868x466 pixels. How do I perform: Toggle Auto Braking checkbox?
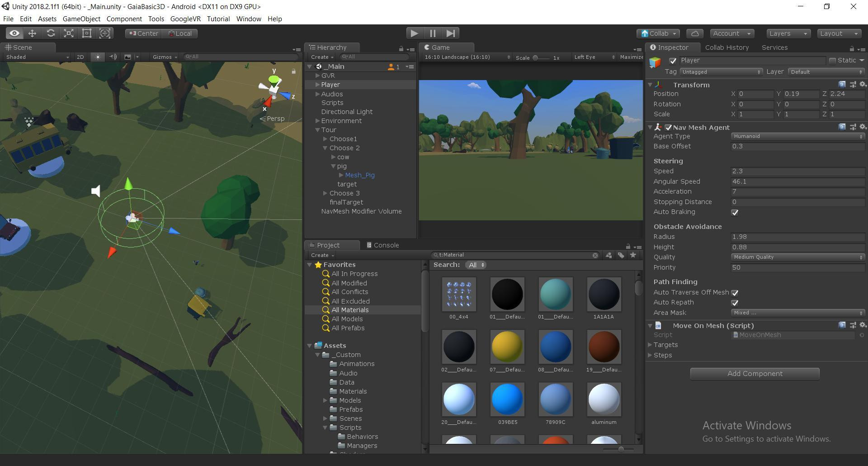click(x=735, y=212)
